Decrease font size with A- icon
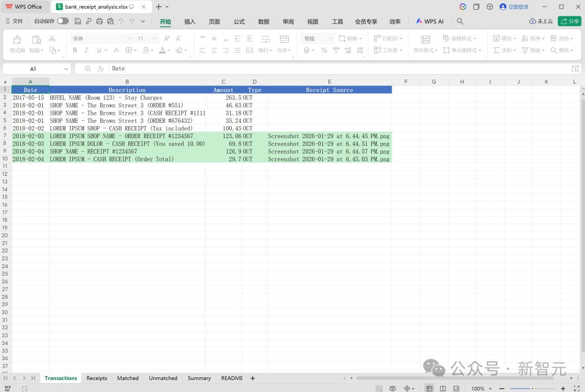The height and width of the screenshot is (392, 585). [179, 38]
